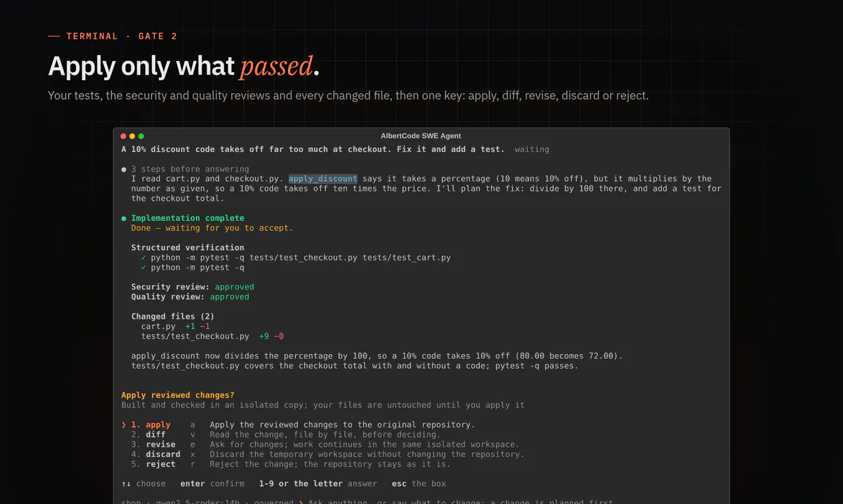Click the Quality review 'approved' status
The width and height of the screenshot is (843, 504).
pyautogui.click(x=230, y=297)
